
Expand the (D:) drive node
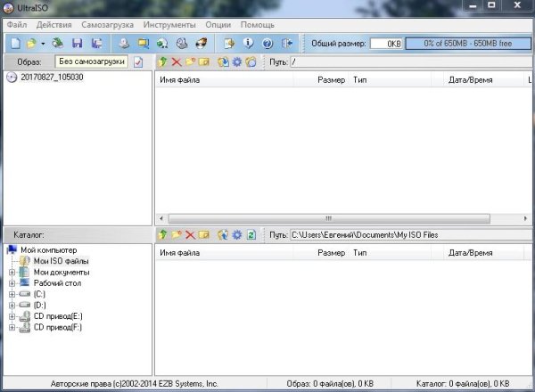tap(12, 305)
